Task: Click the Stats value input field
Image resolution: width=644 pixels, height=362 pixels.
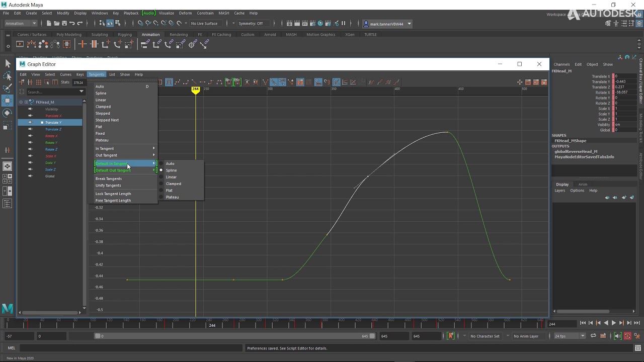Action: (x=79, y=82)
